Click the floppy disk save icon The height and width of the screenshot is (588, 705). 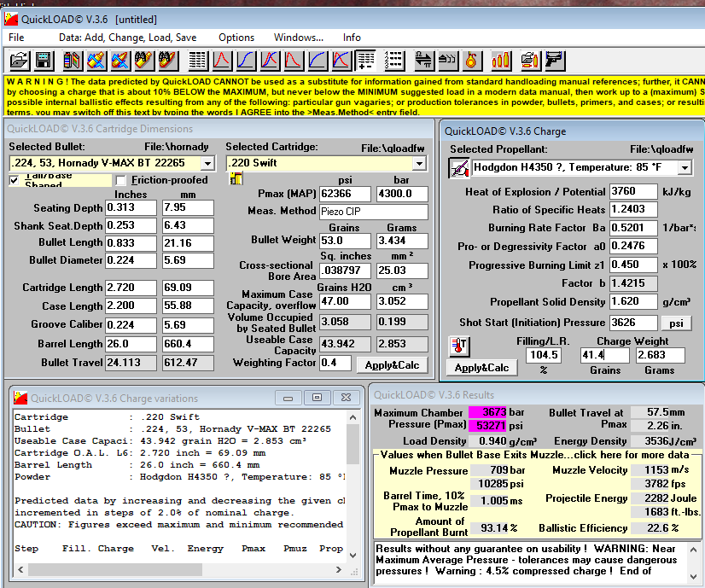(44, 61)
